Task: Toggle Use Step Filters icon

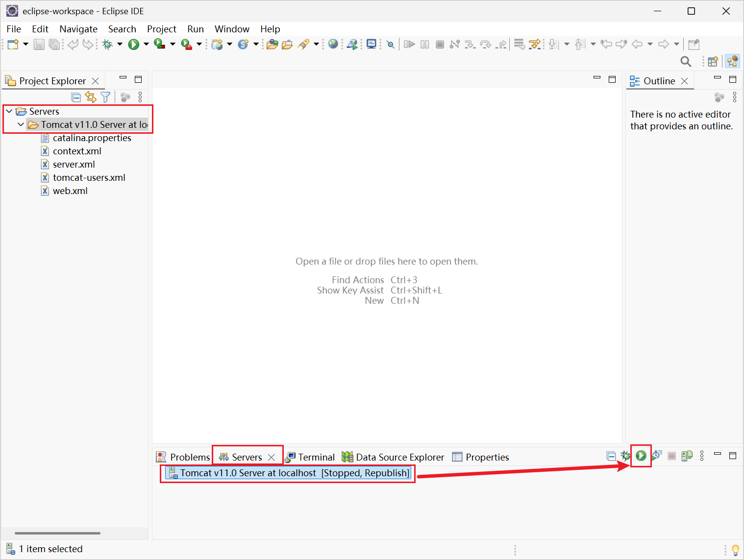Action: pyautogui.click(x=535, y=45)
